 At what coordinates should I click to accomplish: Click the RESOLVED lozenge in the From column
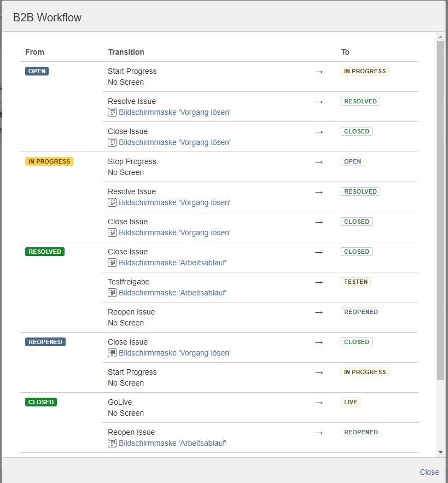pyautogui.click(x=44, y=251)
